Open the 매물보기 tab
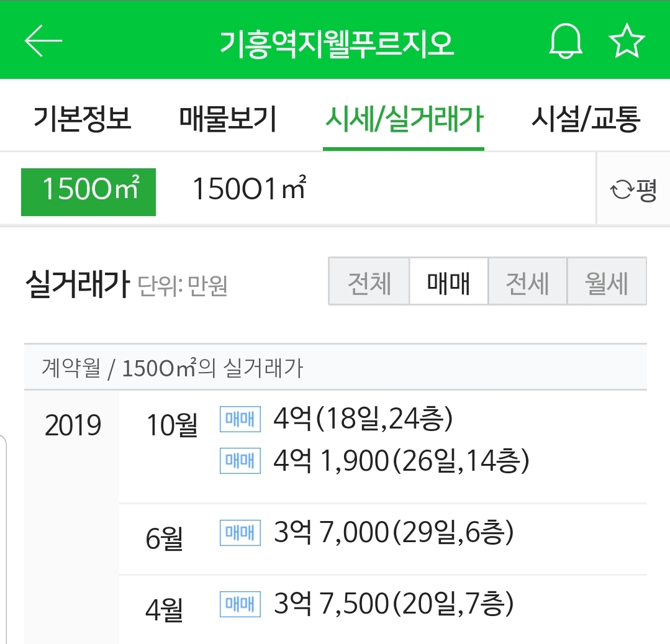This screenshot has height=644, width=670. (228, 119)
